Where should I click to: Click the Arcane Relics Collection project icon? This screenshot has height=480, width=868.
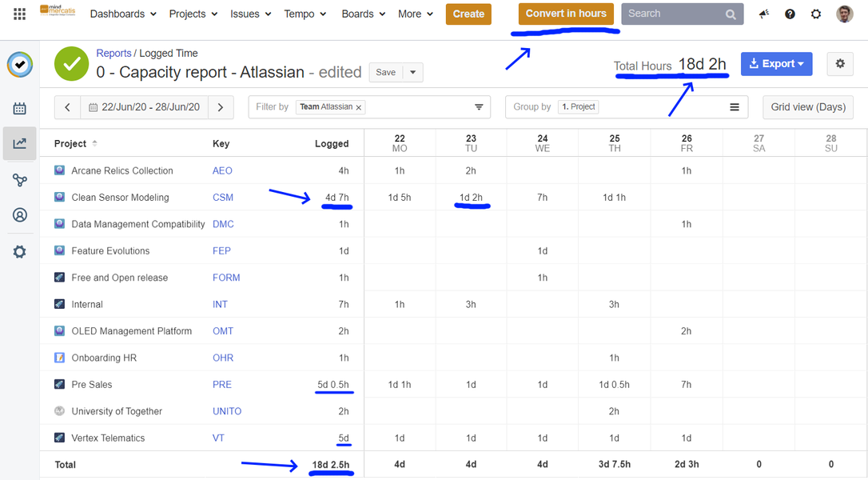(59, 170)
